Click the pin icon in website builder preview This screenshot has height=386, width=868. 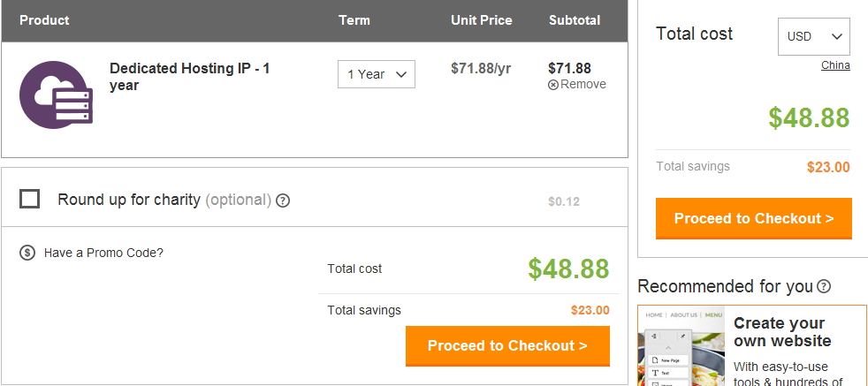point(682,337)
